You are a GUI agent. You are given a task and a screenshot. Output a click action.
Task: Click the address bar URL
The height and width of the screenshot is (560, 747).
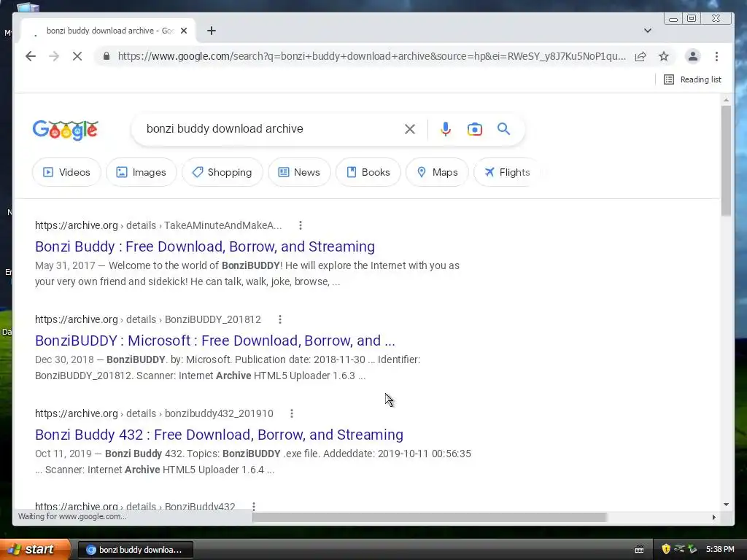tap(371, 56)
